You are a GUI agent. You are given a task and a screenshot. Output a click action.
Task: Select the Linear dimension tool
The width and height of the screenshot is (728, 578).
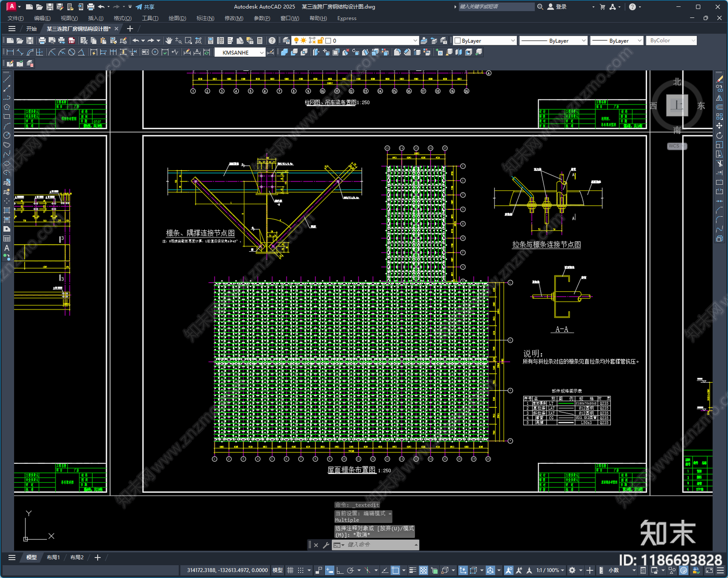coord(10,52)
